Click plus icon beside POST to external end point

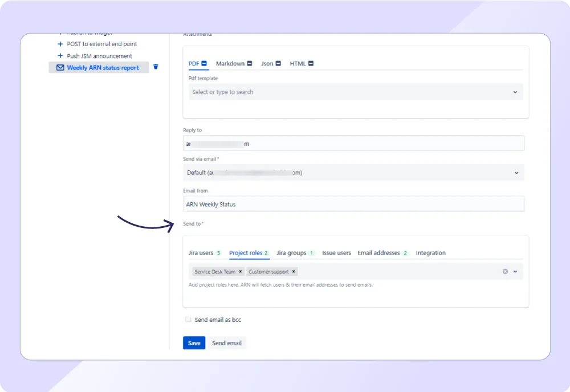tap(60, 44)
